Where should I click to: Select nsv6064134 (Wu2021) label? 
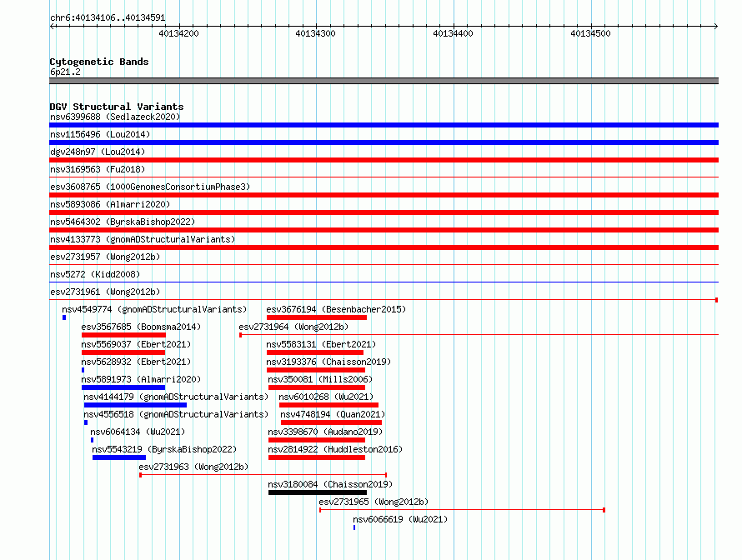click(x=138, y=432)
